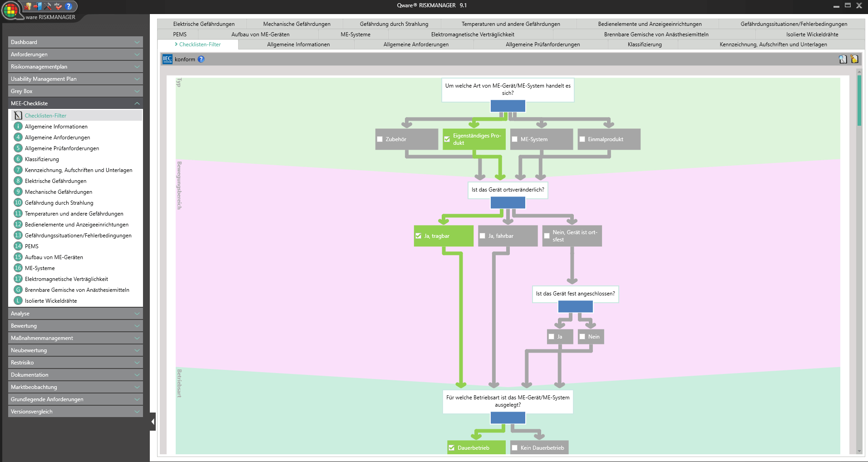
Task: Open the tools hammer and screwdriver icon
Action: [48, 6]
